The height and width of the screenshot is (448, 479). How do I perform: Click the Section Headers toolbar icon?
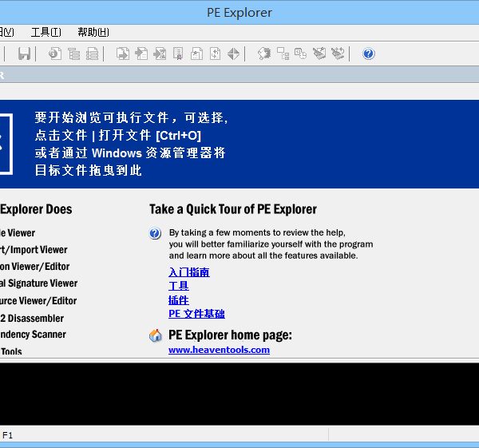tap(92, 54)
